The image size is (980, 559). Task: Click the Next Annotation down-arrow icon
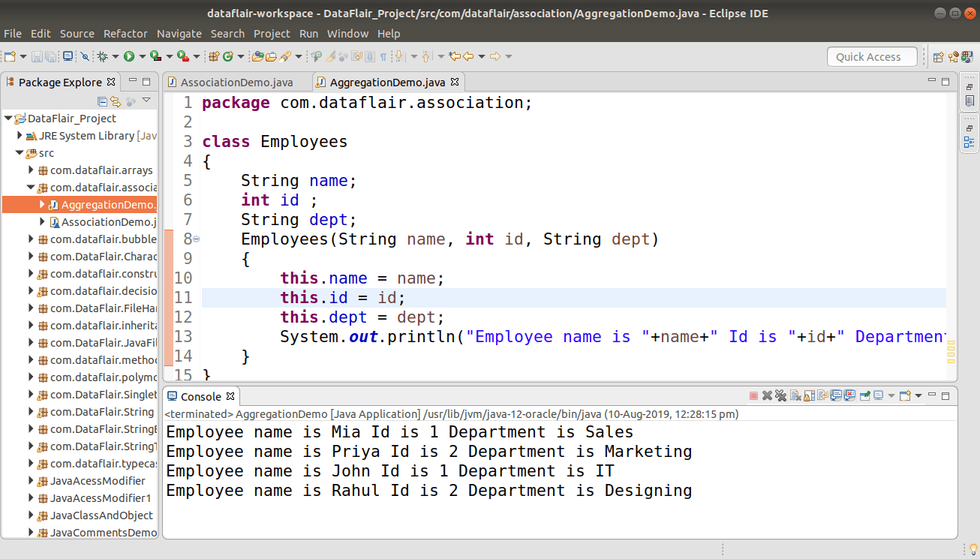click(399, 56)
